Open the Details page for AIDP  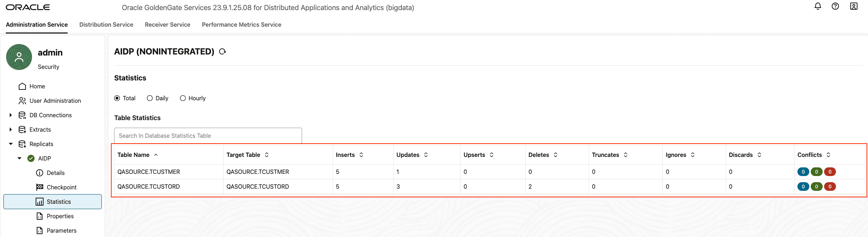(55, 173)
